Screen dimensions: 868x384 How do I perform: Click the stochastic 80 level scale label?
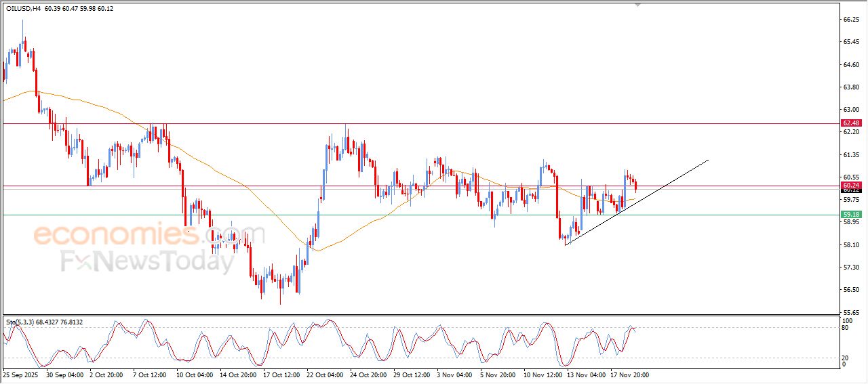click(844, 328)
